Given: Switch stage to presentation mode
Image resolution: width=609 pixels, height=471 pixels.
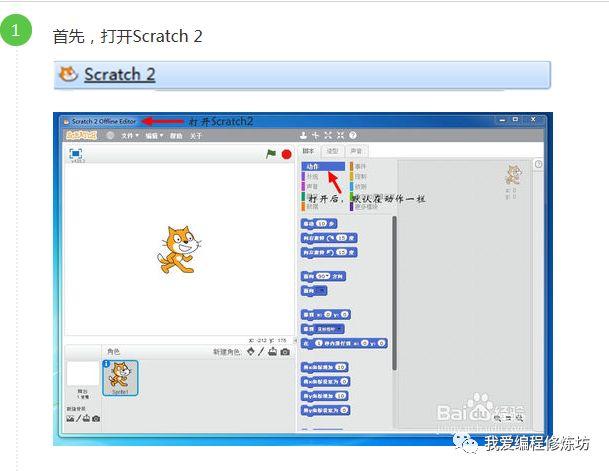Looking at the screenshot, I should [x=75, y=153].
